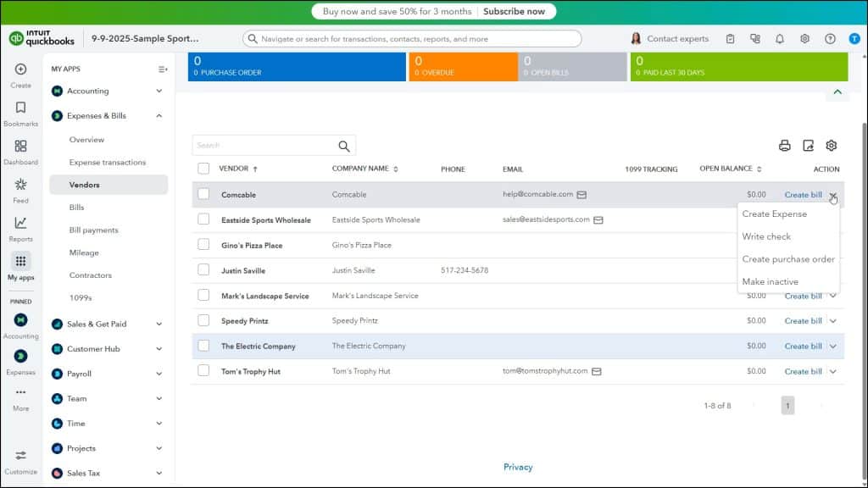Open action dropdown for The Electric Company
This screenshot has height=488, width=868.
click(x=832, y=347)
